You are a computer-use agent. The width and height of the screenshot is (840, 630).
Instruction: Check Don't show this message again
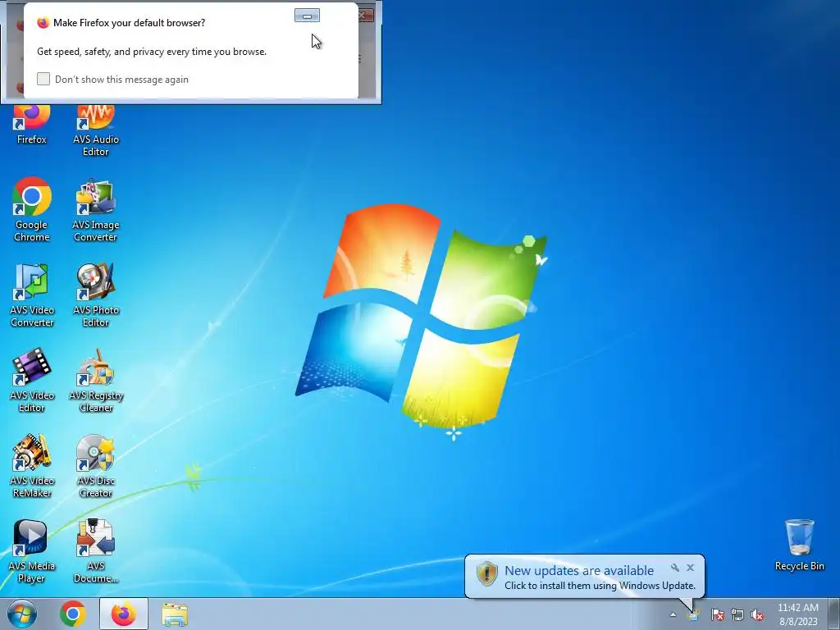(43, 79)
